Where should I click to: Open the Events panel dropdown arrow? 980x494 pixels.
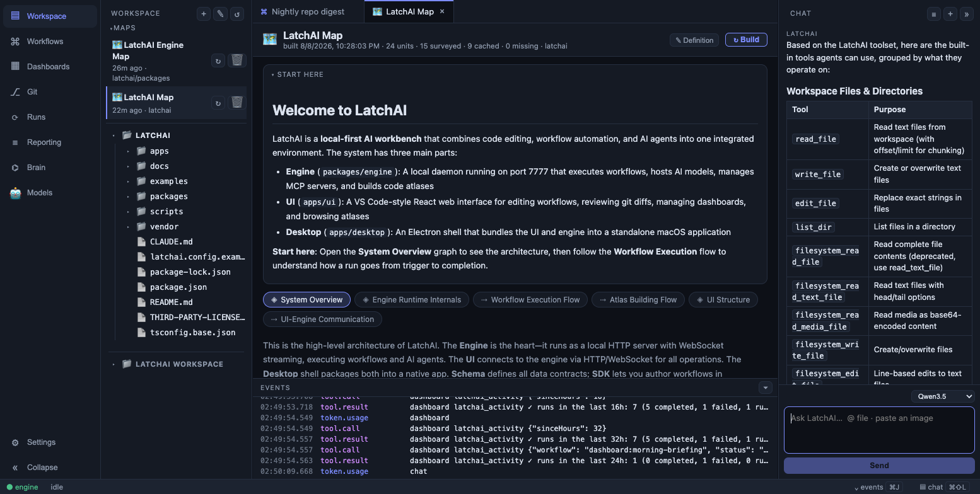point(766,388)
